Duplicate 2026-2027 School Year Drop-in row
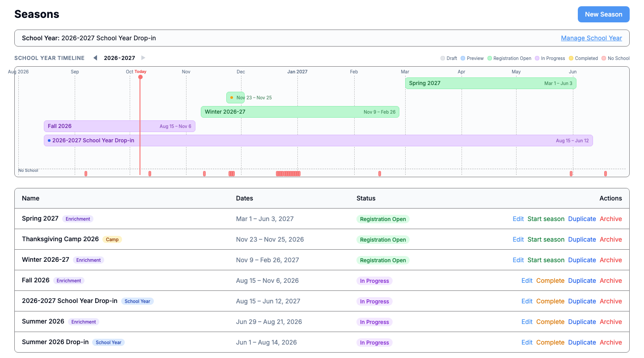 pos(582,301)
